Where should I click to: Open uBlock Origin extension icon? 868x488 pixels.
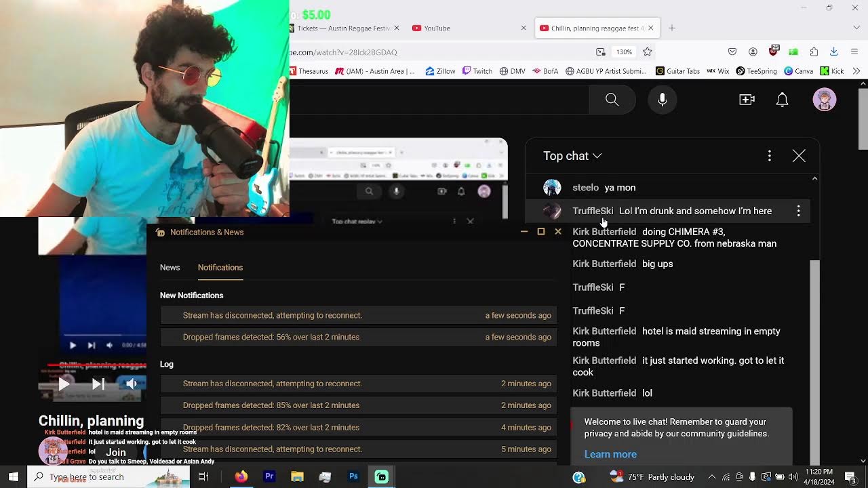pos(774,52)
